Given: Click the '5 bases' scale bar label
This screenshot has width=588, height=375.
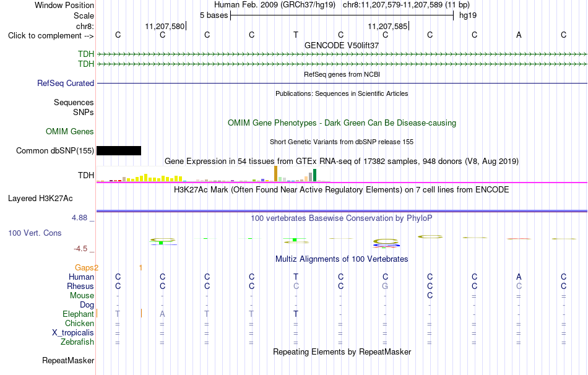Looking at the screenshot, I should pyautogui.click(x=214, y=15).
